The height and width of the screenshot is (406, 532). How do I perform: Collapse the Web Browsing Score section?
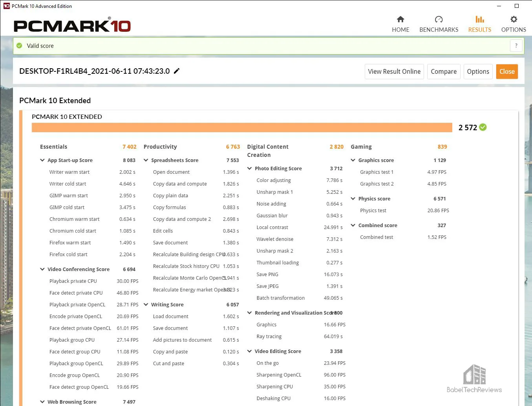click(x=42, y=402)
